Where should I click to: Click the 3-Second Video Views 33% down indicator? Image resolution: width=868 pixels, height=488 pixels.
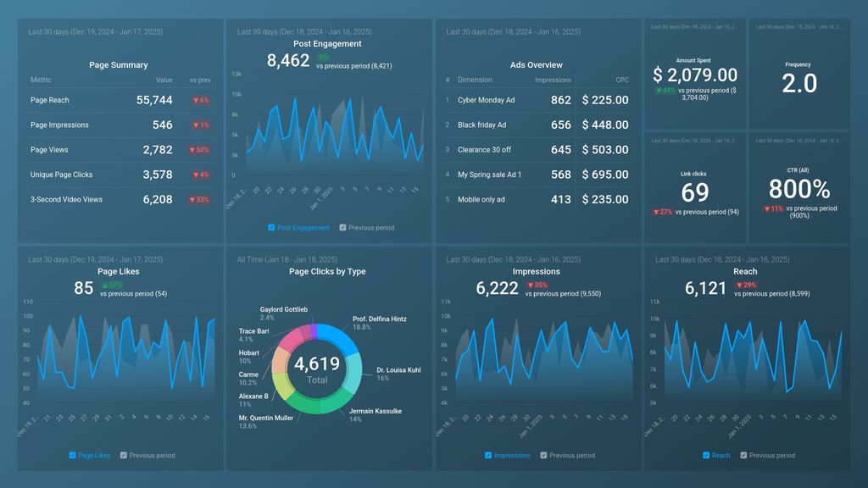[198, 200]
